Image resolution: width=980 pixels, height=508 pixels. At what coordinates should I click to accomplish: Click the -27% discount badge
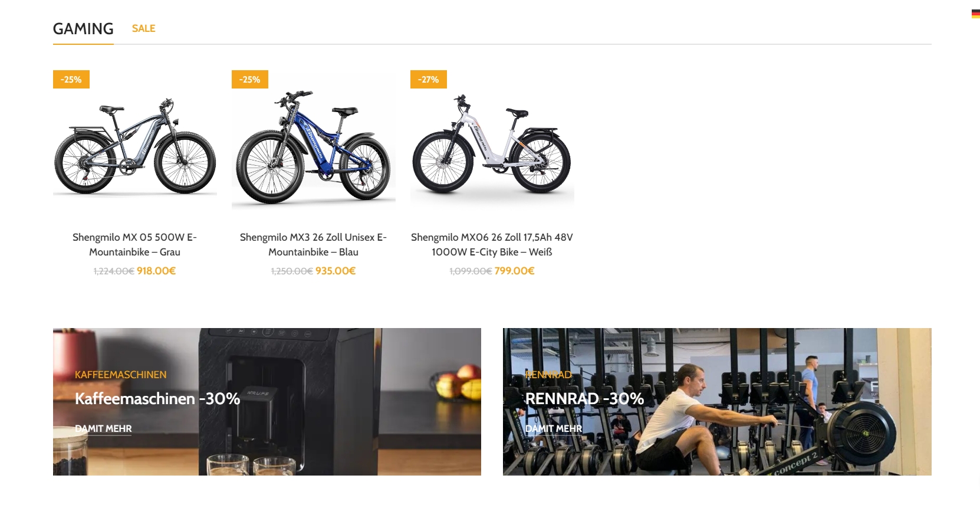point(429,80)
